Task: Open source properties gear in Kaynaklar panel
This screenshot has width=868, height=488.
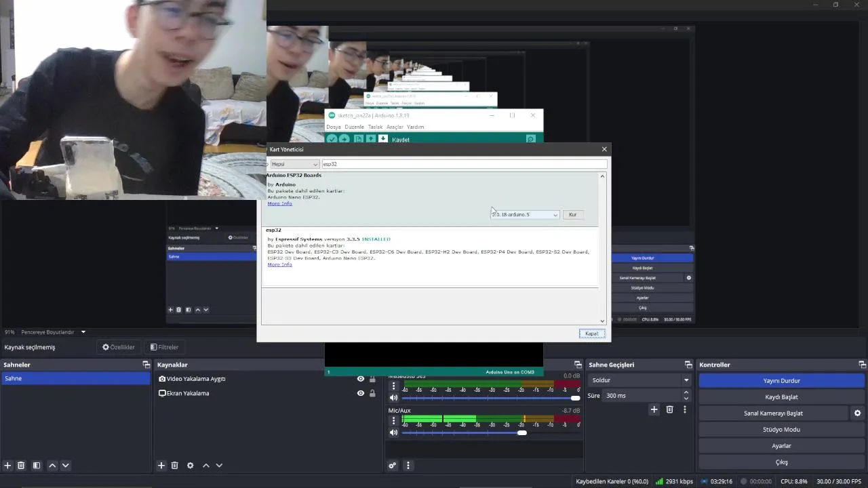Action: (191, 466)
